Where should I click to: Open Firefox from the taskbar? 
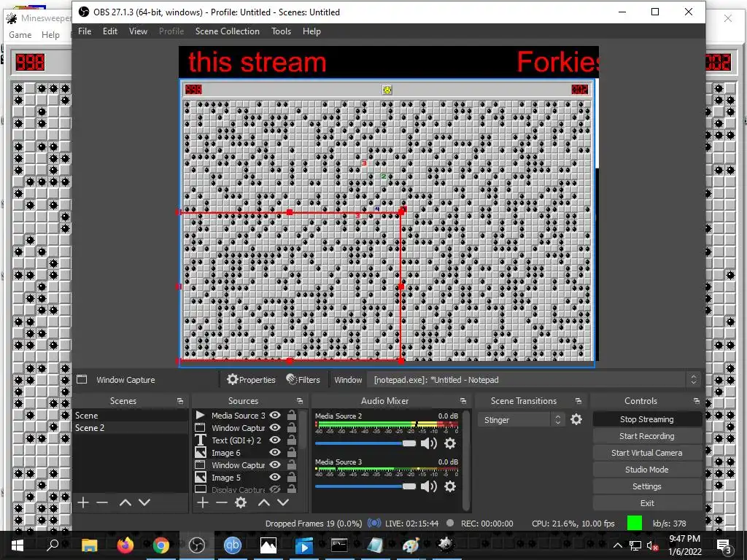[125, 545]
